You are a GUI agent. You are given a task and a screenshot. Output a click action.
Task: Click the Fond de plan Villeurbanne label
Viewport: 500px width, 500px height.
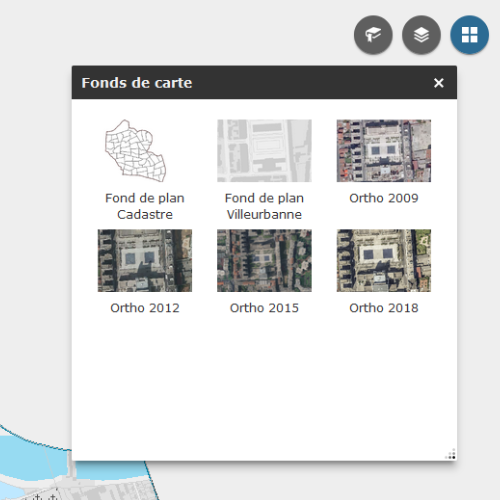(x=264, y=206)
